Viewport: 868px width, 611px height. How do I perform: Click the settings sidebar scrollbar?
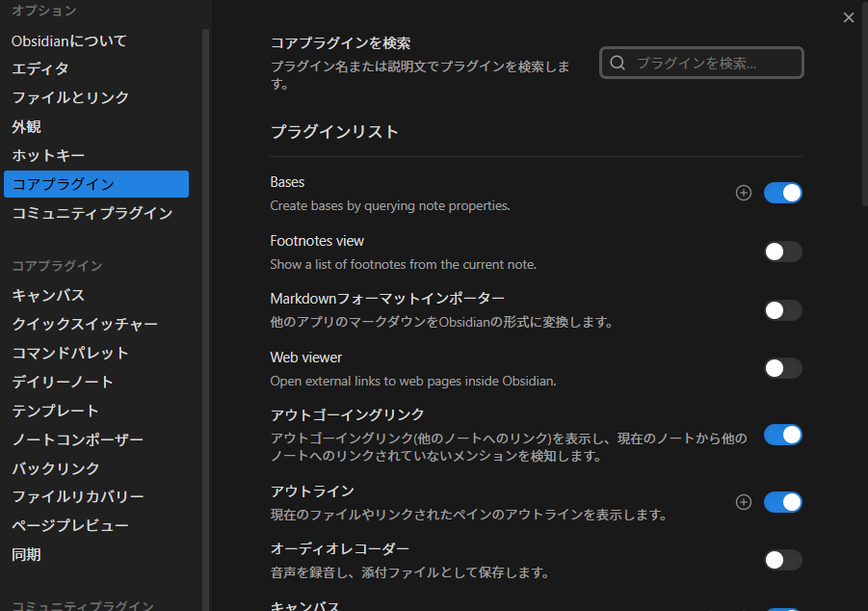[205, 289]
